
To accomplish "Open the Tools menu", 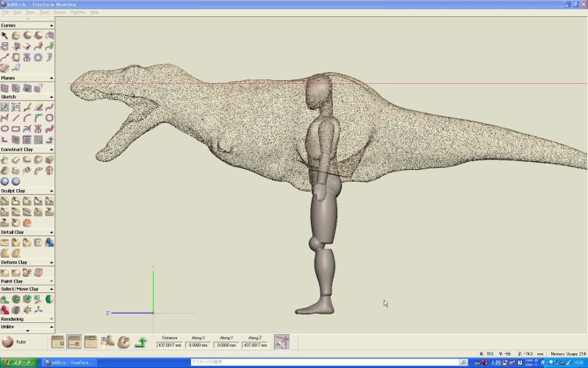I will [44, 13].
